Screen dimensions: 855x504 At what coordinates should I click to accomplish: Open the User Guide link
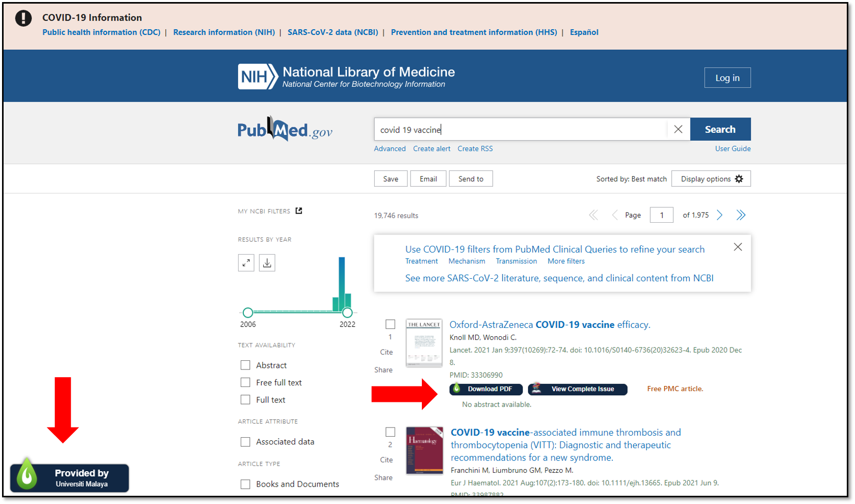(733, 149)
